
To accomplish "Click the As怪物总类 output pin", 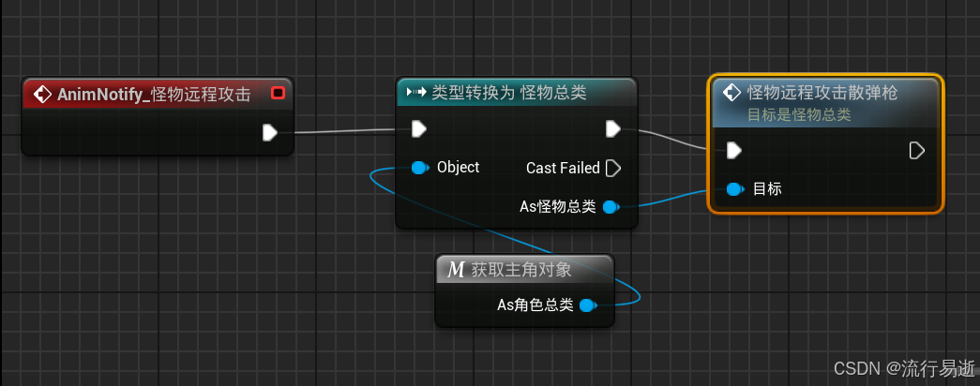I will coord(610,207).
